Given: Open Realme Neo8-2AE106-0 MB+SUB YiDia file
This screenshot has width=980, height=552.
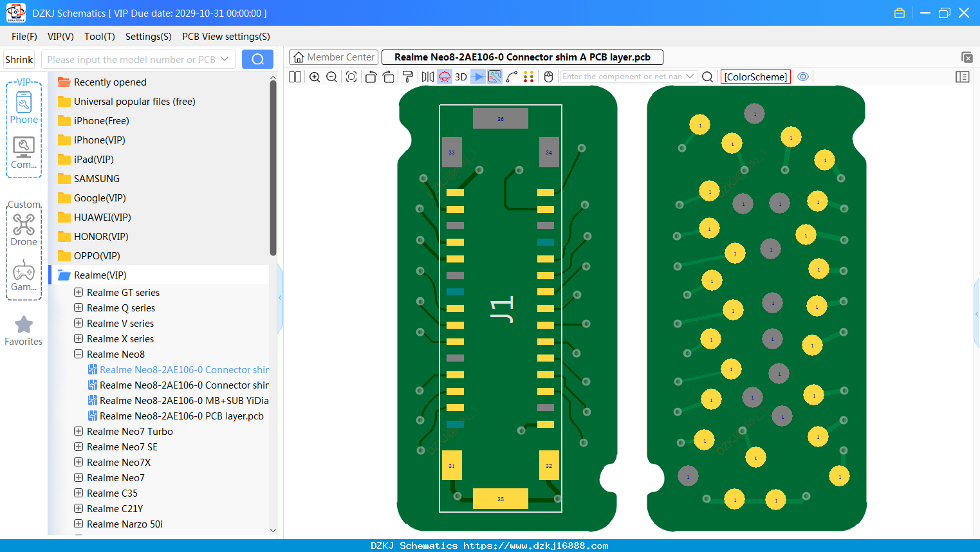Looking at the screenshot, I should [x=178, y=400].
